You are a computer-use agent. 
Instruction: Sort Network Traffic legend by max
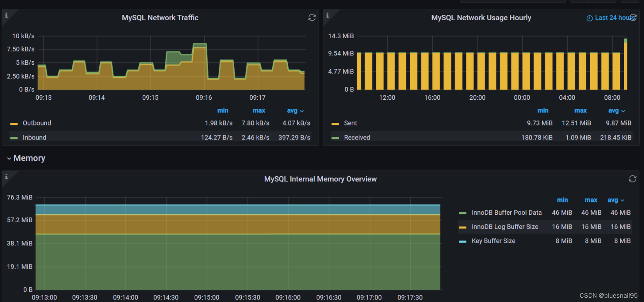(259, 111)
